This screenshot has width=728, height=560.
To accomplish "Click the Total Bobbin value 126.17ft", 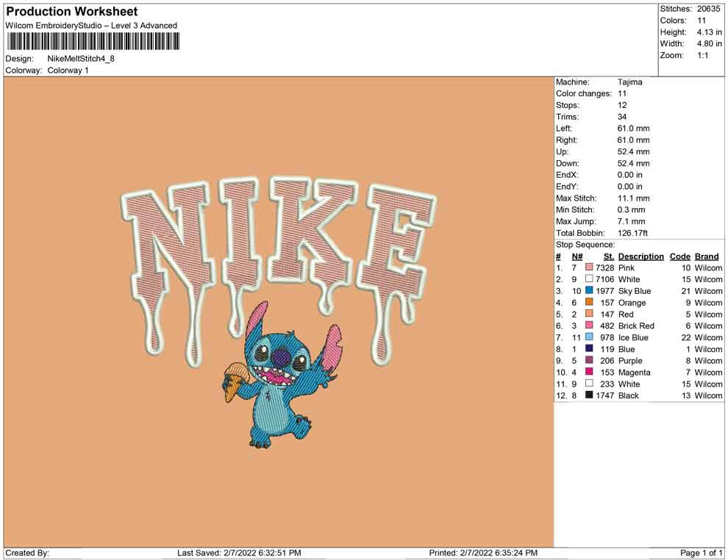I will point(632,233).
